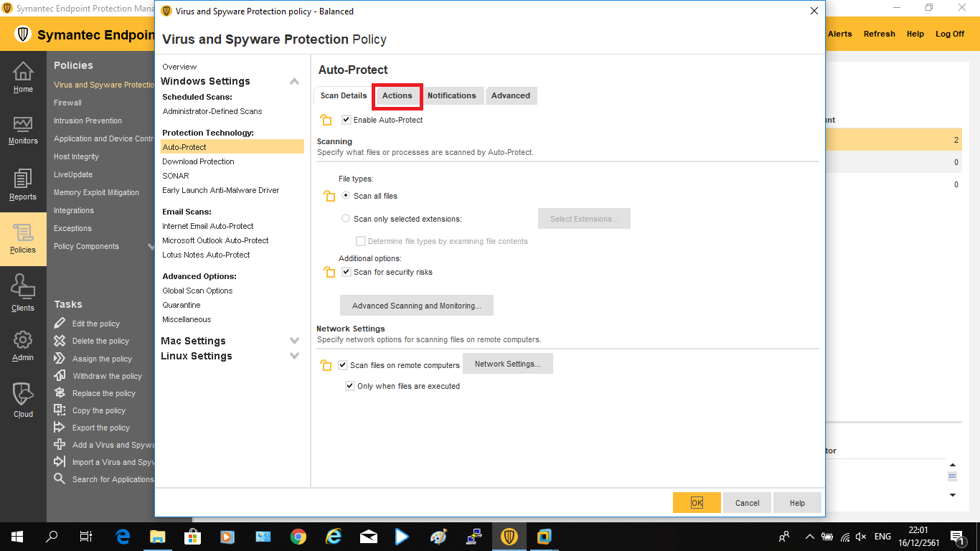The image size is (980, 551).
Task: Click the lock icon beside Enable Auto-Protect
Action: coord(326,121)
